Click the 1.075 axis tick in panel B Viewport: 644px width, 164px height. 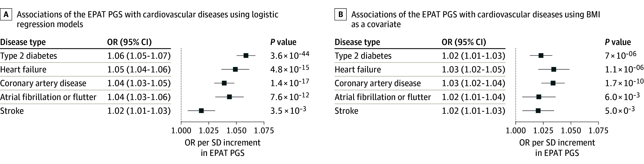(598, 130)
